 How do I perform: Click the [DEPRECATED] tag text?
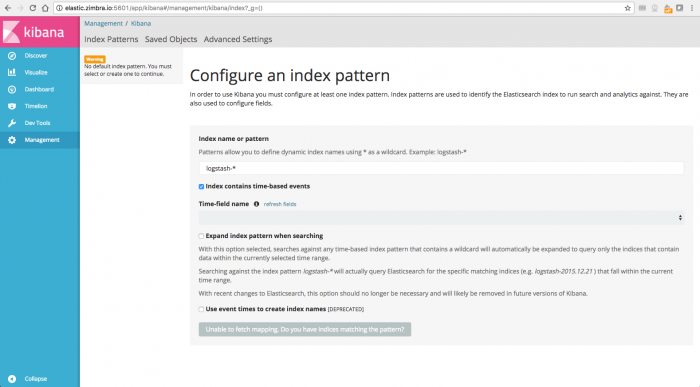tap(346, 309)
